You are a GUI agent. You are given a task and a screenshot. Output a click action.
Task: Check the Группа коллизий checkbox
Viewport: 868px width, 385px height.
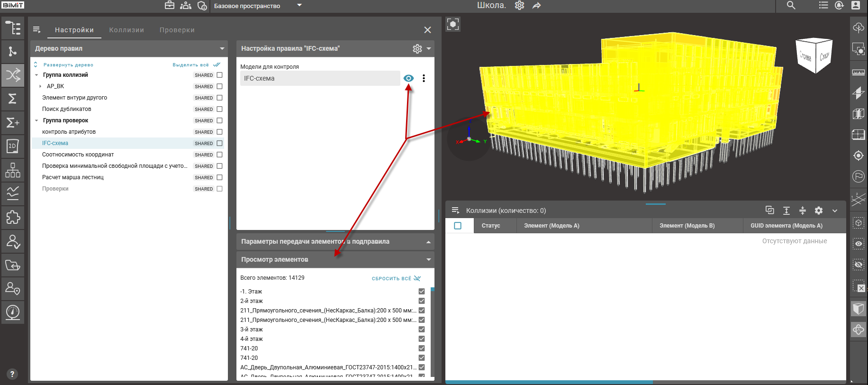(x=219, y=75)
